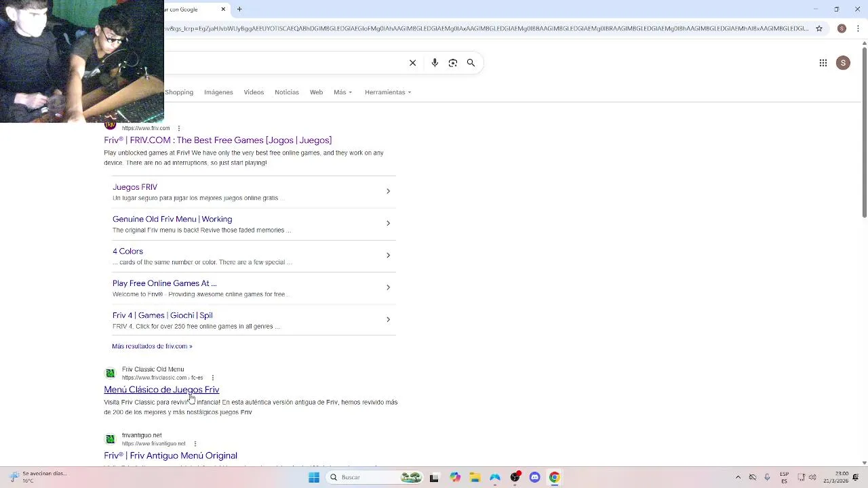This screenshot has width=868, height=488.
Task: Switch to the Noticias results tab
Action: 287,92
